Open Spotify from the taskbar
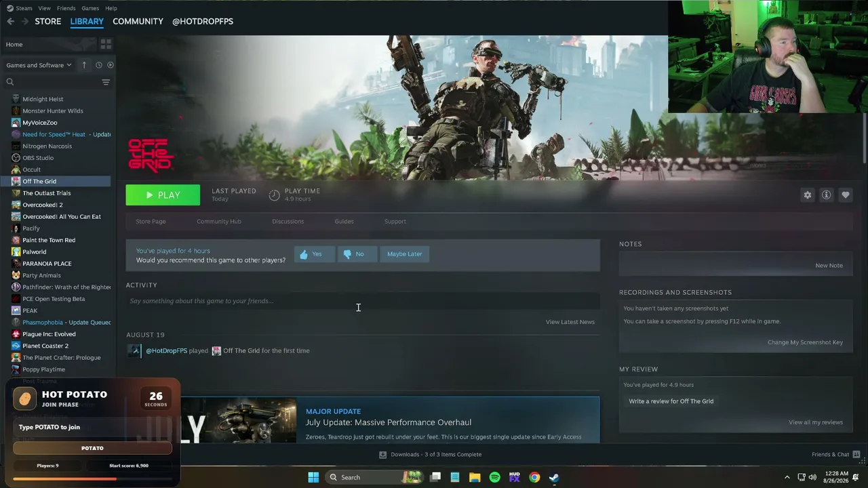The image size is (868, 488). coord(494,477)
